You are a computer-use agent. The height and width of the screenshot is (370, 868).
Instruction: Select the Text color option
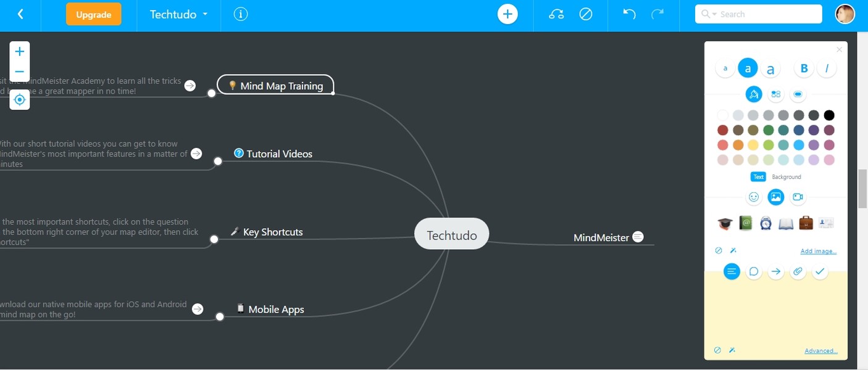758,177
